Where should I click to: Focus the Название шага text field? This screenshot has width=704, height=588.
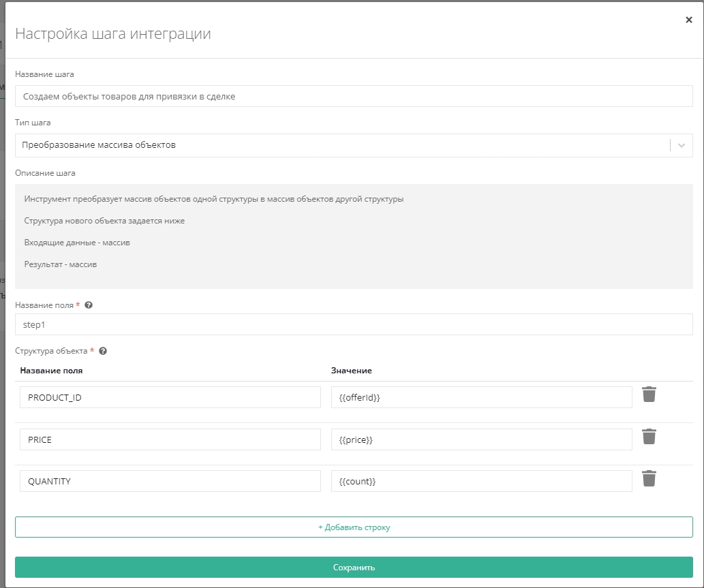[x=354, y=97]
